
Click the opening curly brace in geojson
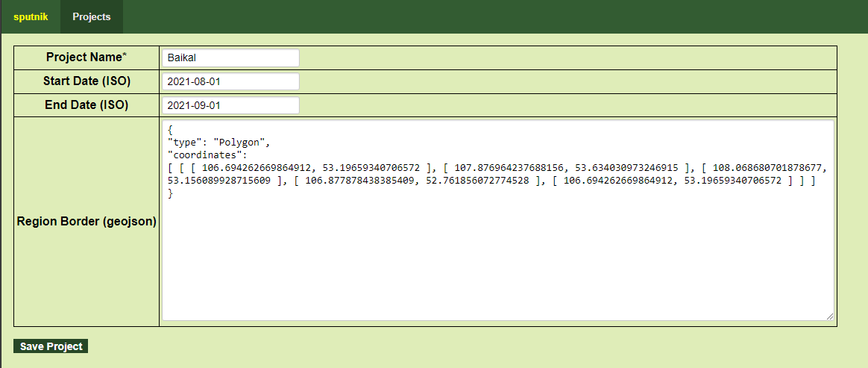(x=171, y=129)
